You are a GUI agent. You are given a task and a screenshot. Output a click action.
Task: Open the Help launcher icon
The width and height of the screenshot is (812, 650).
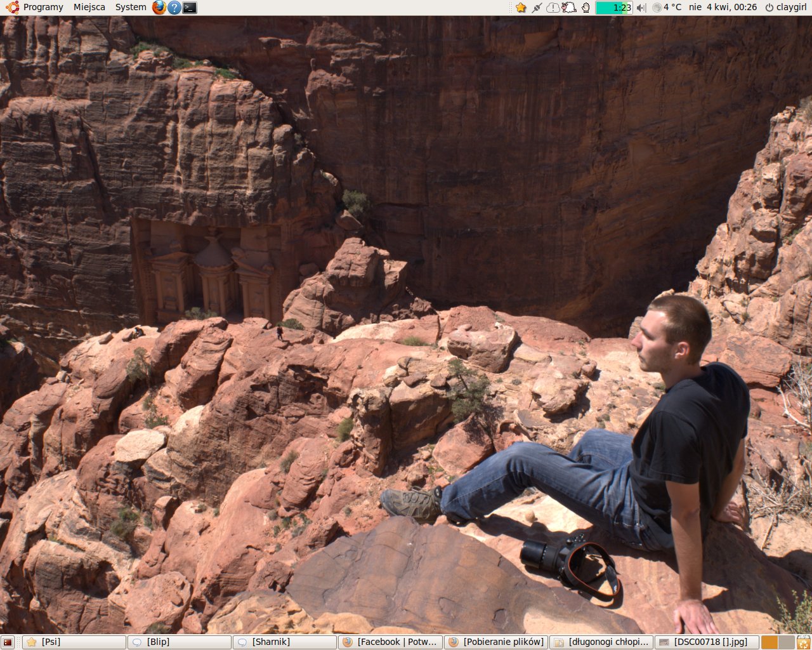174,8
